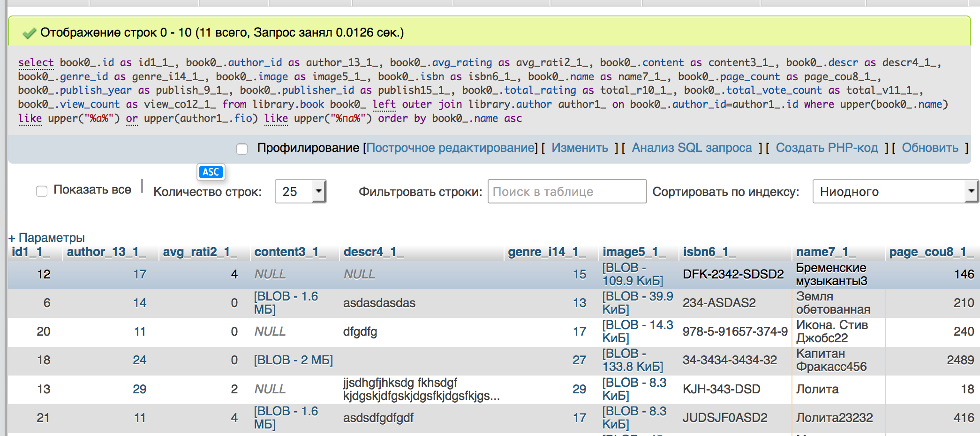
Task: Click the Изменить link
Action: coord(580,148)
